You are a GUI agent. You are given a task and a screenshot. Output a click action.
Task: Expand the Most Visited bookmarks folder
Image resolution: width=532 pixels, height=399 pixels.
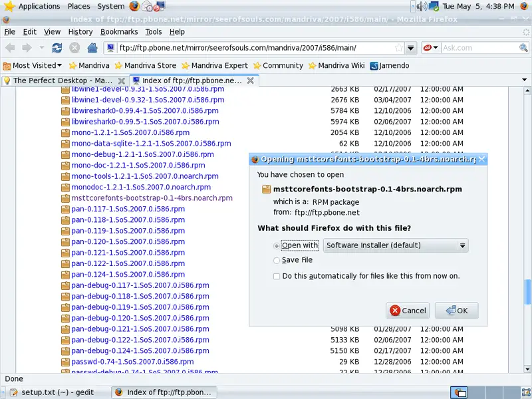click(33, 65)
